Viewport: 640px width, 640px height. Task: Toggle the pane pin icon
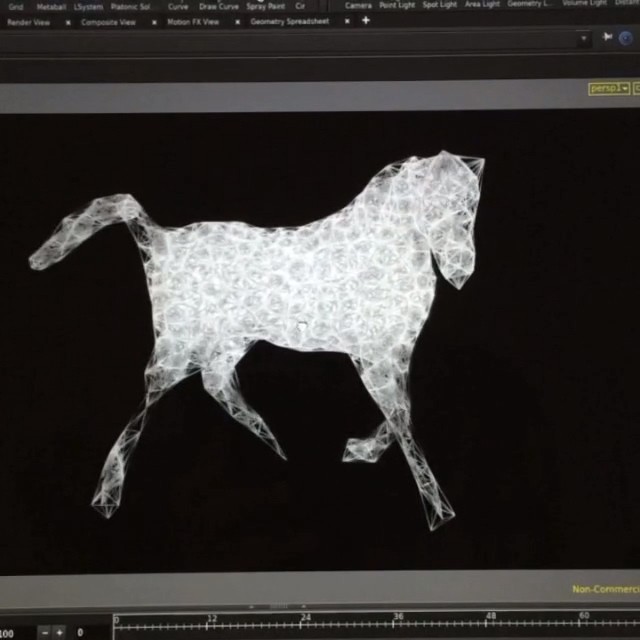pos(607,37)
